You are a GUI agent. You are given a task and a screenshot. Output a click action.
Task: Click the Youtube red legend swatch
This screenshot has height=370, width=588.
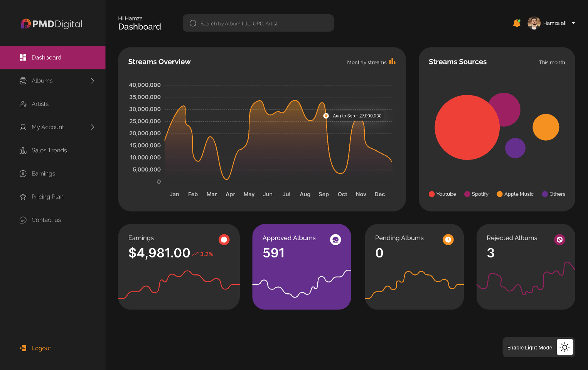pyautogui.click(x=431, y=194)
